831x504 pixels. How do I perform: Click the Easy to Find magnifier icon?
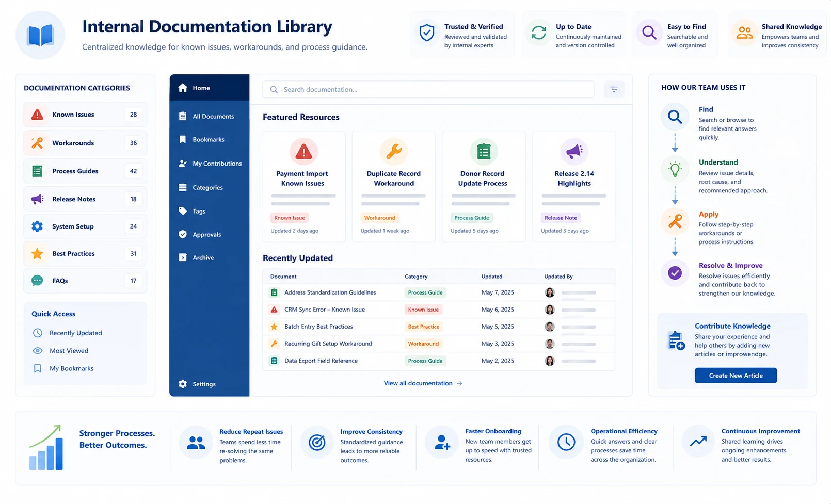coord(649,32)
